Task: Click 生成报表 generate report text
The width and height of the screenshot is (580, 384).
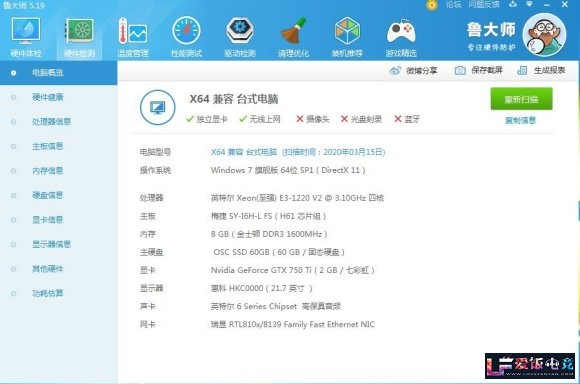Action: click(549, 70)
